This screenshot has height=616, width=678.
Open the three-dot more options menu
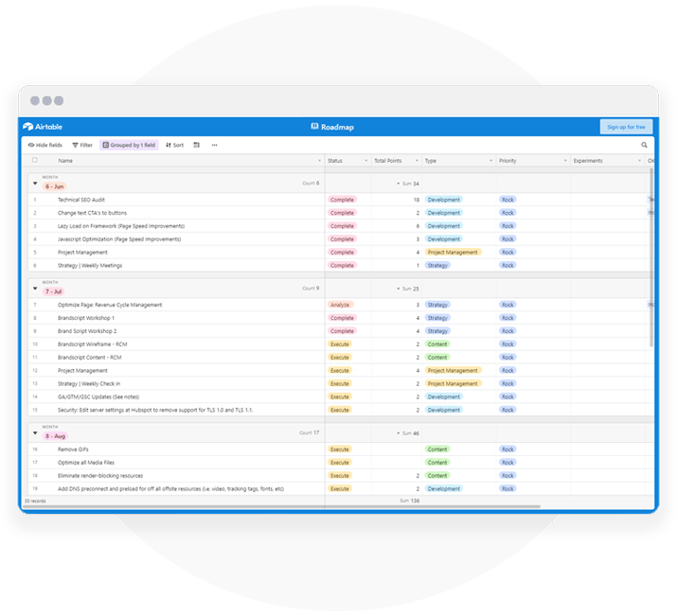point(214,145)
